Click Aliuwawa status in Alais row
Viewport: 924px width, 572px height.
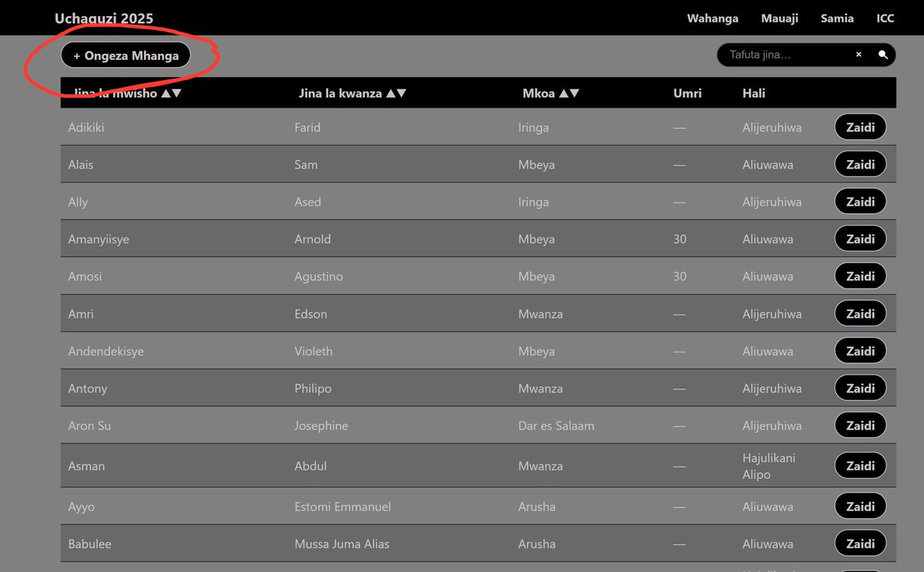[x=768, y=165]
